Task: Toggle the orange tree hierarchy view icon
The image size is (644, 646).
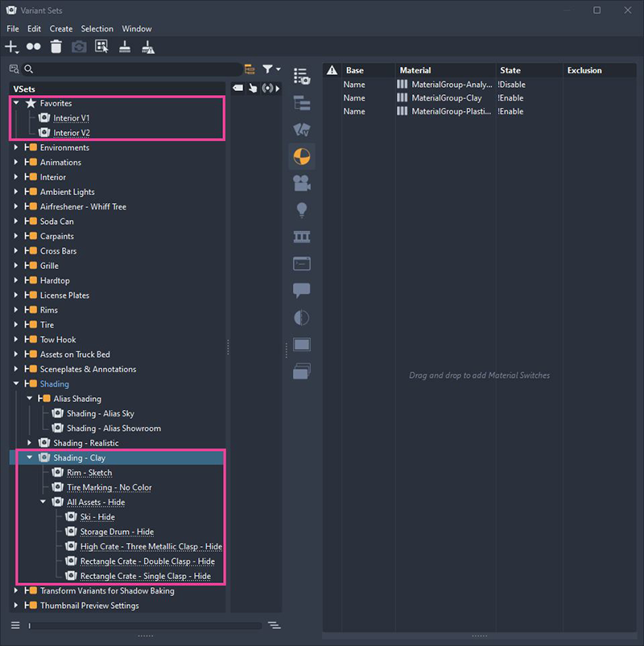Action: [x=250, y=69]
